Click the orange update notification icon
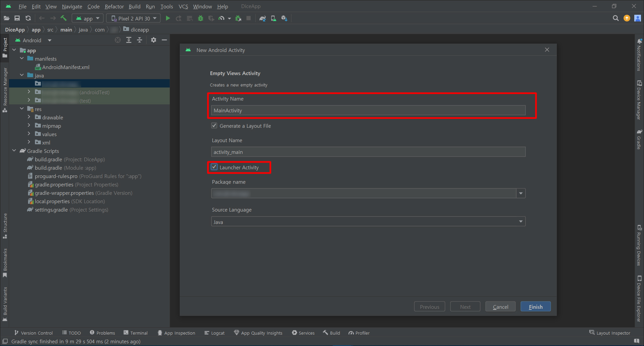Viewport: 644px width, 346px height. [627, 18]
